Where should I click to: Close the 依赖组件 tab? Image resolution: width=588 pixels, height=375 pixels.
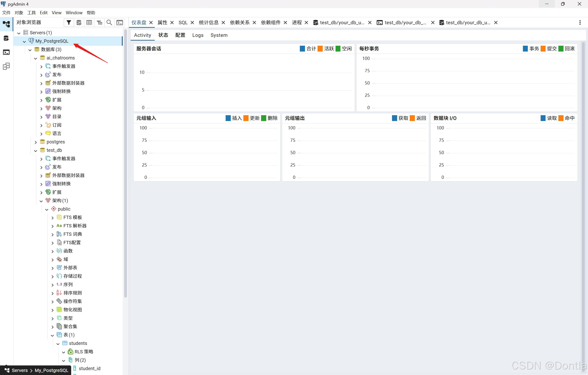coord(285,22)
